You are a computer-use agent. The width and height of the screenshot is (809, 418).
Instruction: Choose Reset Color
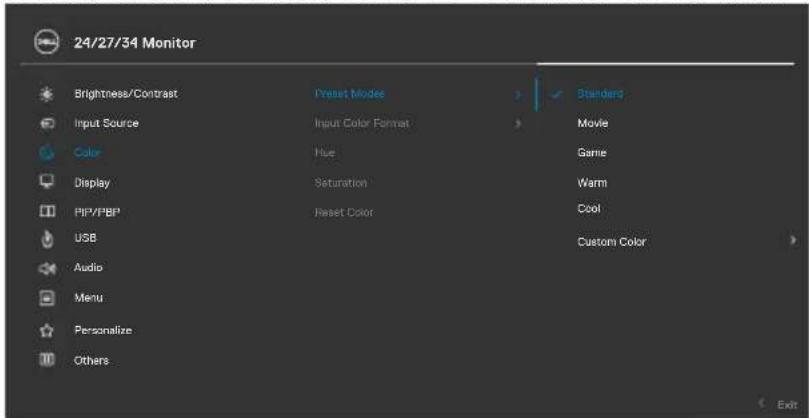344,212
